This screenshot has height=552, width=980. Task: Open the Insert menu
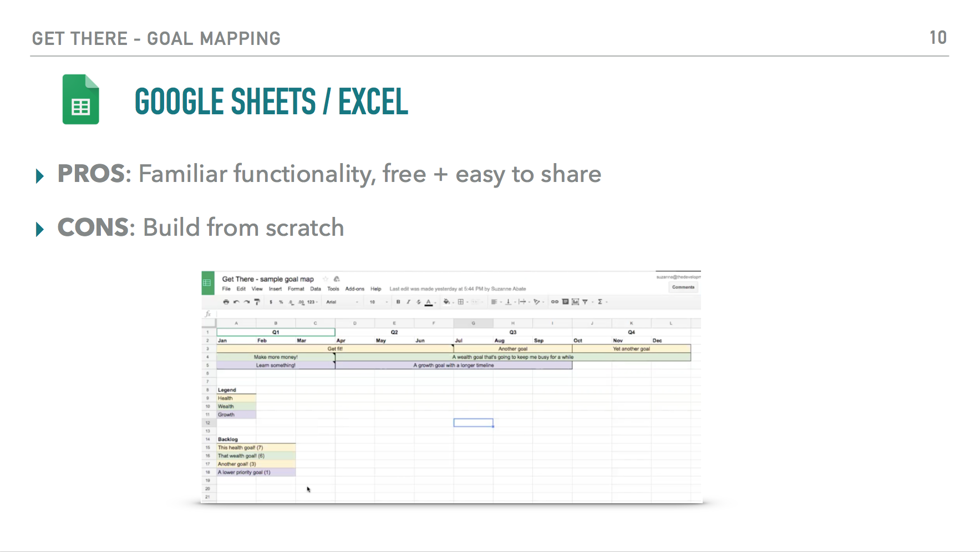[275, 289]
